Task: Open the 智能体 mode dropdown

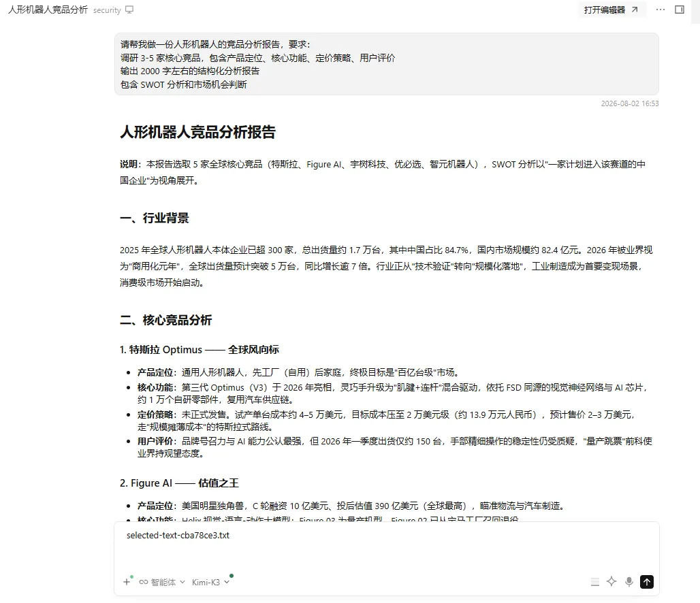Action: click(161, 582)
